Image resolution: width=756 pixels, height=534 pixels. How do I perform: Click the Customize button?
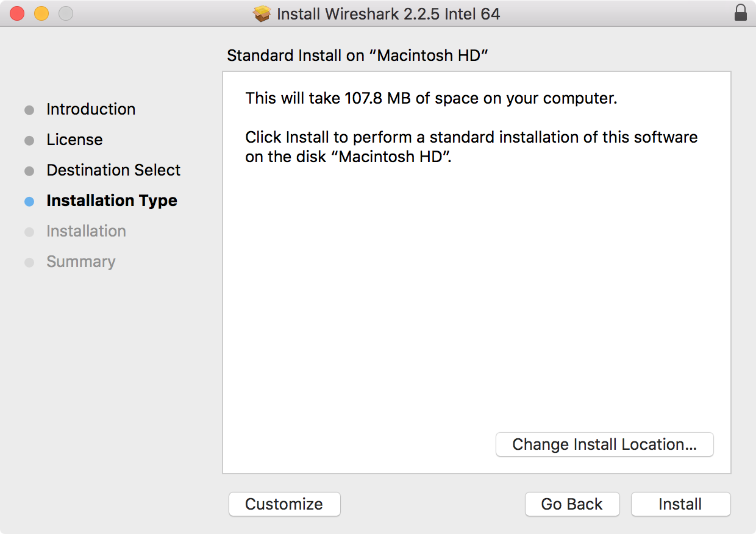click(284, 504)
